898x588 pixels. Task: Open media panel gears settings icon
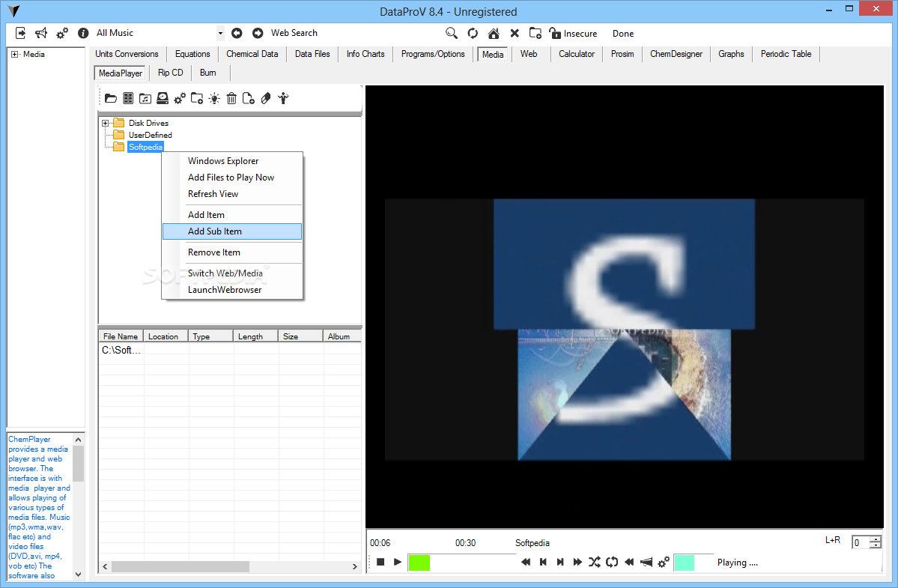[180, 98]
